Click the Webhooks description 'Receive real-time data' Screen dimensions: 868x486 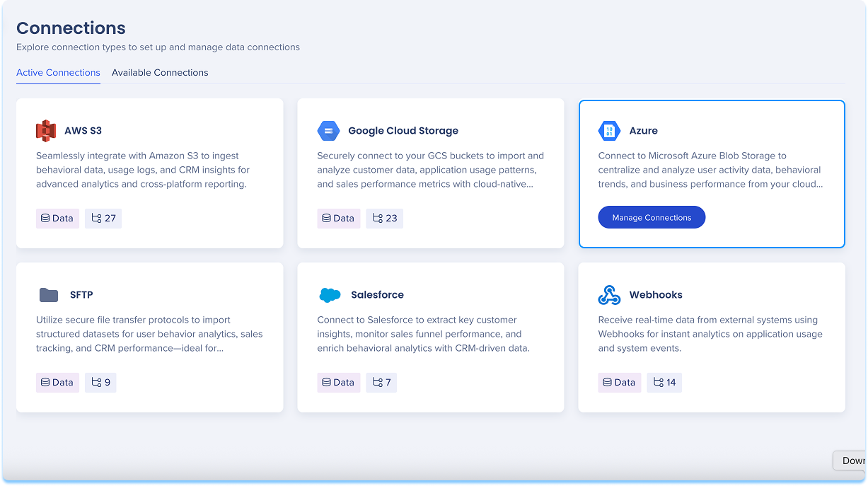710,334
